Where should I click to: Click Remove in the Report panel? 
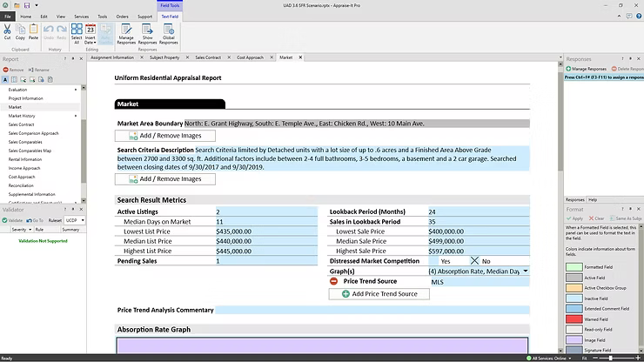click(x=16, y=69)
